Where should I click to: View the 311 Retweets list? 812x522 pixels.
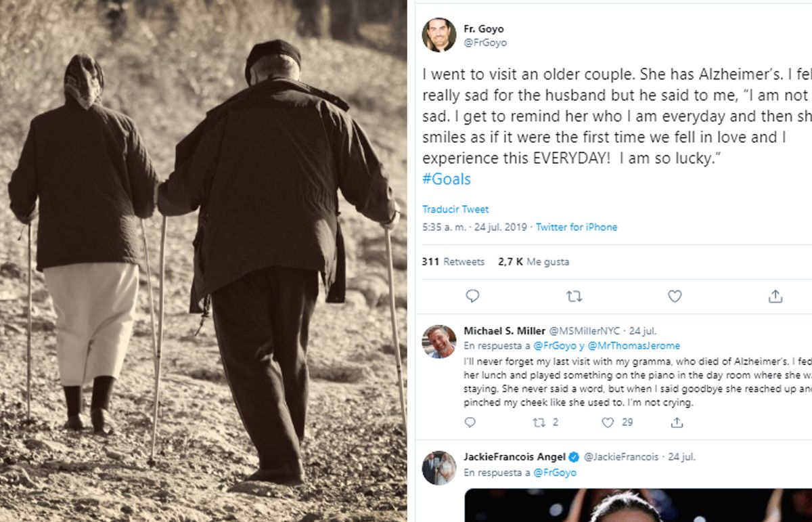click(x=455, y=261)
